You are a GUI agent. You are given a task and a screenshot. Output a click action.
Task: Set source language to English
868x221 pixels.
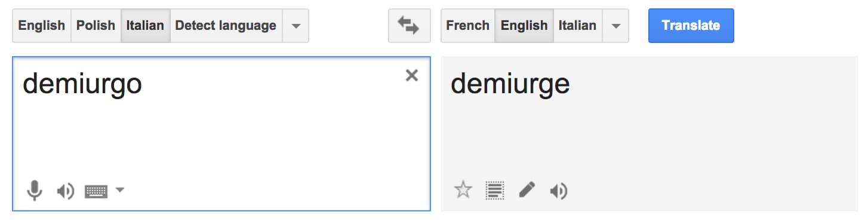pos(42,26)
